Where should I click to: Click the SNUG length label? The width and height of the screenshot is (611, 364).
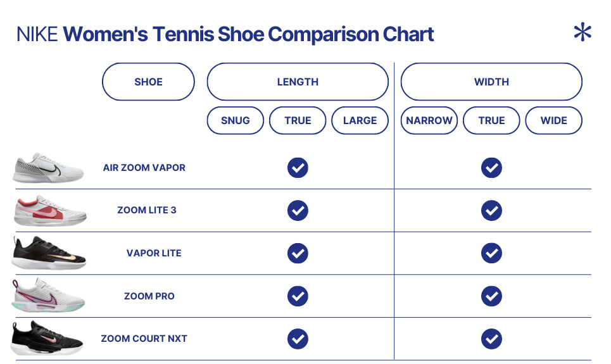(236, 120)
